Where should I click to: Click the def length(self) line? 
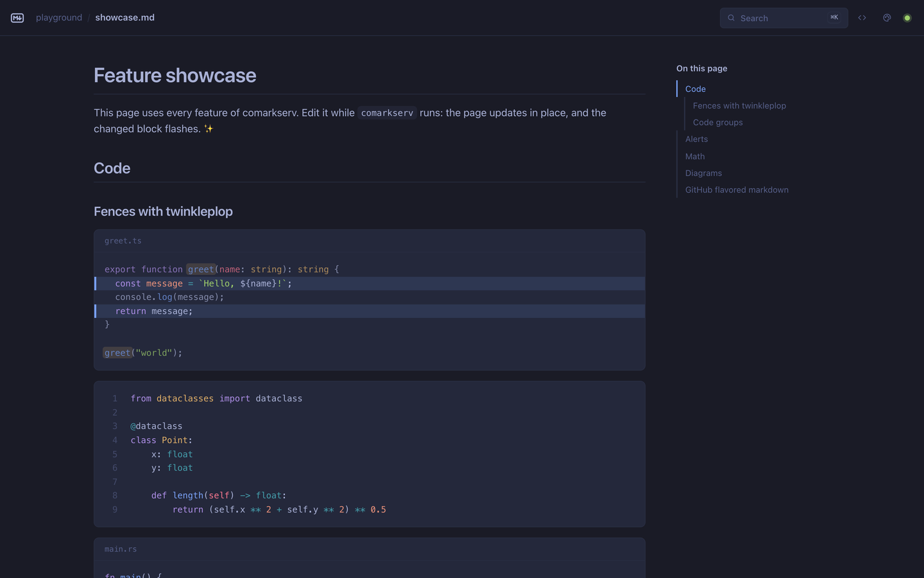[x=219, y=495]
